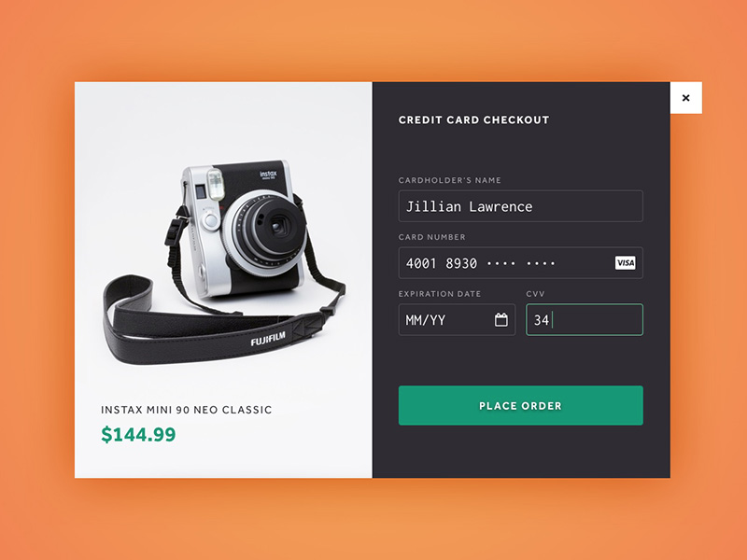Viewport: 747px width, 560px height.
Task: Close the checkout dialog with X
Action: (x=686, y=98)
